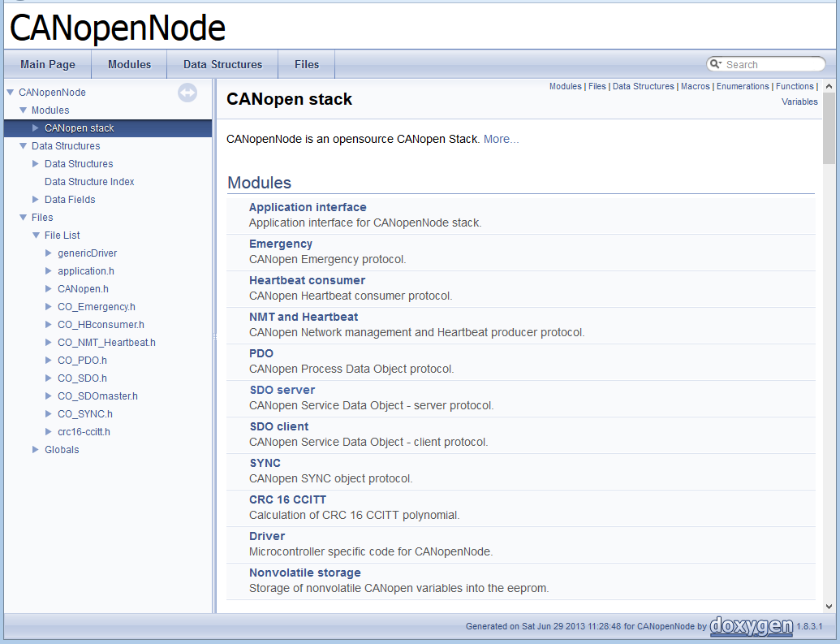Screen dimensions: 840x644
Task: Open the Nonvolatile storage module link
Action: [x=305, y=573]
